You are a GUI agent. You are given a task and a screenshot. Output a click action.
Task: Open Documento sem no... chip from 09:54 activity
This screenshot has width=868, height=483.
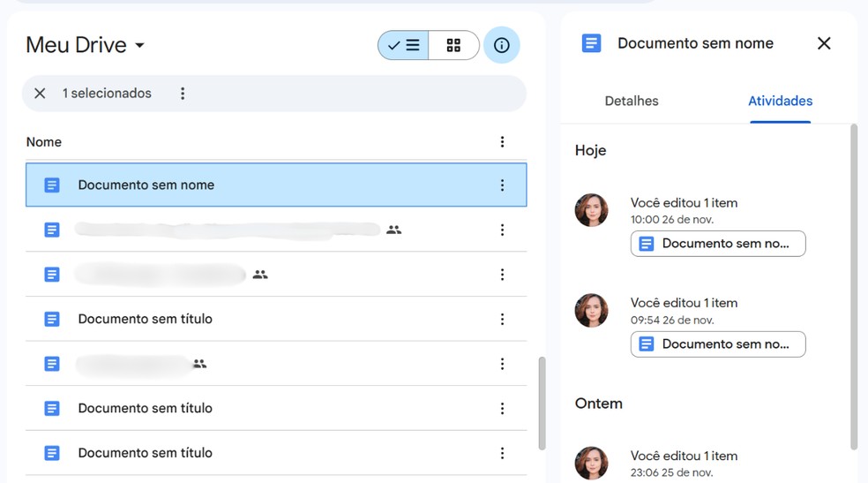point(718,344)
